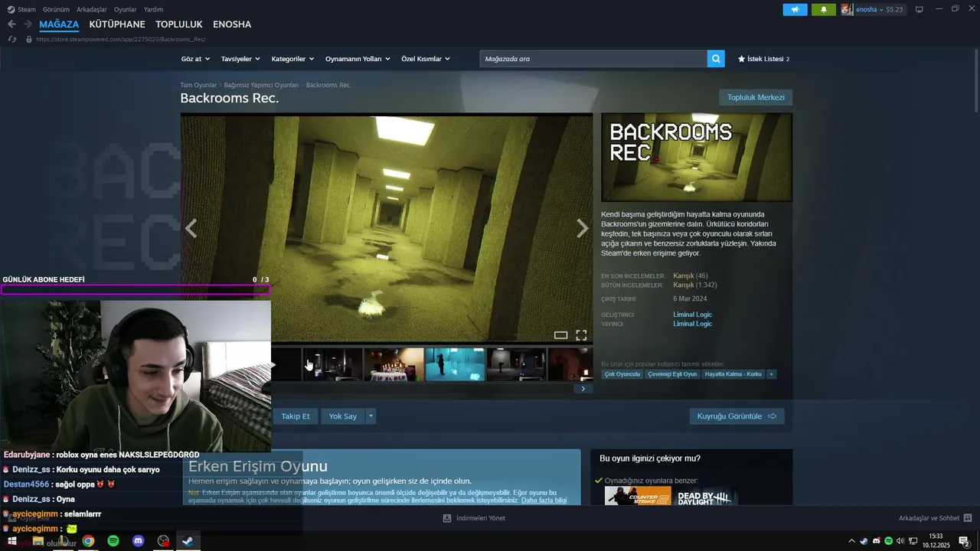The width and height of the screenshot is (980, 551).
Task: Focus the Mağazada ara search field
Action: pyautogui.click(x=593, y=59)
